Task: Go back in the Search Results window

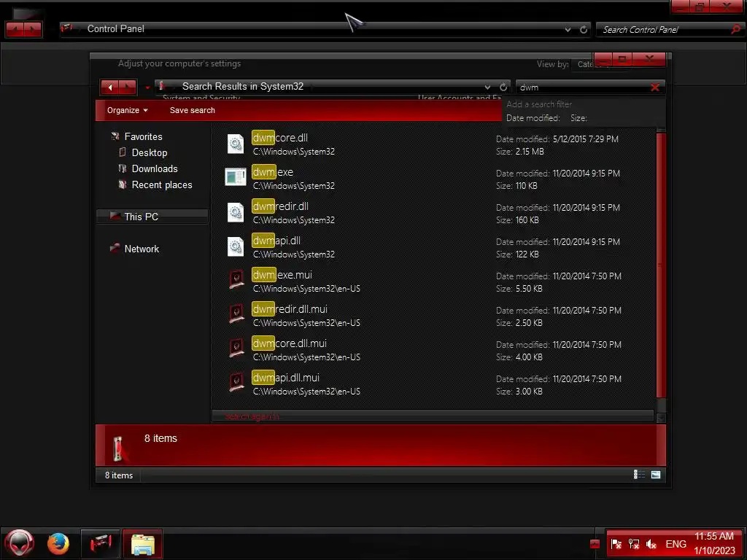Action: (110, 87)
